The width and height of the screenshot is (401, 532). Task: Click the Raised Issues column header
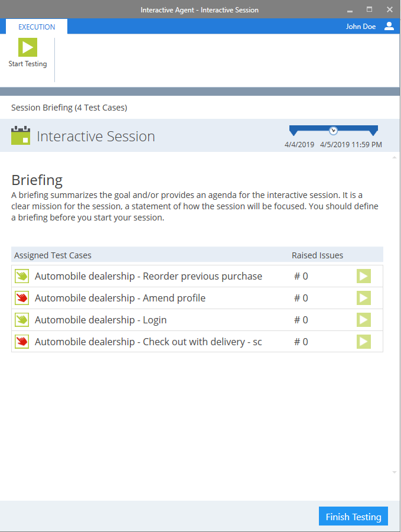[317, 255]
